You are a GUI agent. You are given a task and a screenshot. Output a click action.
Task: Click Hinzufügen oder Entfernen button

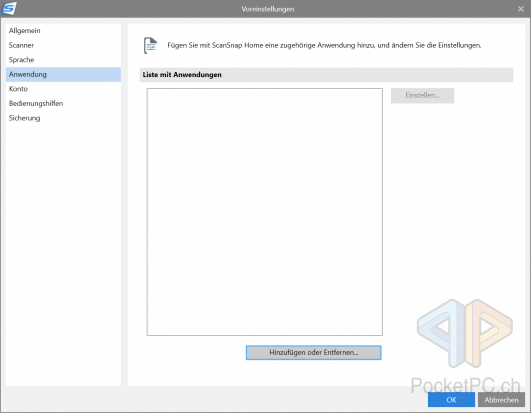[314, 352]
